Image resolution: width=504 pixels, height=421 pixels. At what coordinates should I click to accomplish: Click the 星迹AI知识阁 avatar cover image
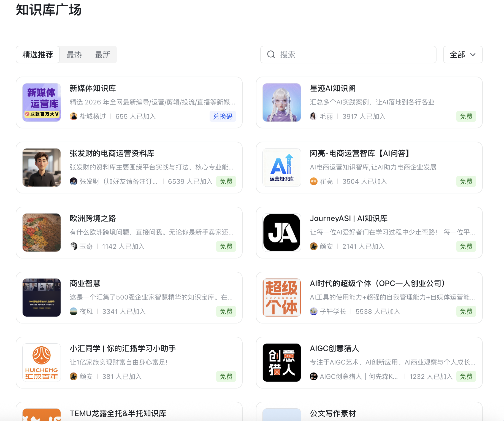coord(281,102)
